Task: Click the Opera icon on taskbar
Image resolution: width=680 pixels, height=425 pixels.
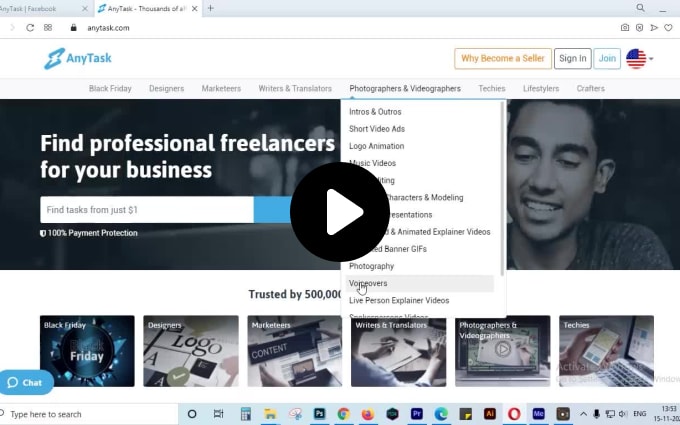Action: click(514, 414)
